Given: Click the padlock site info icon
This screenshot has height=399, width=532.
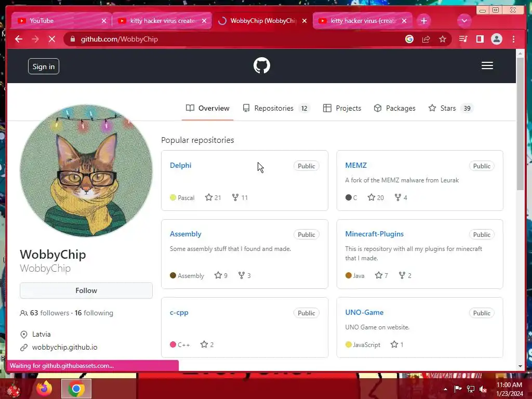Looking at the screenshot, I should pyautogui.click(x=73, y=39).
